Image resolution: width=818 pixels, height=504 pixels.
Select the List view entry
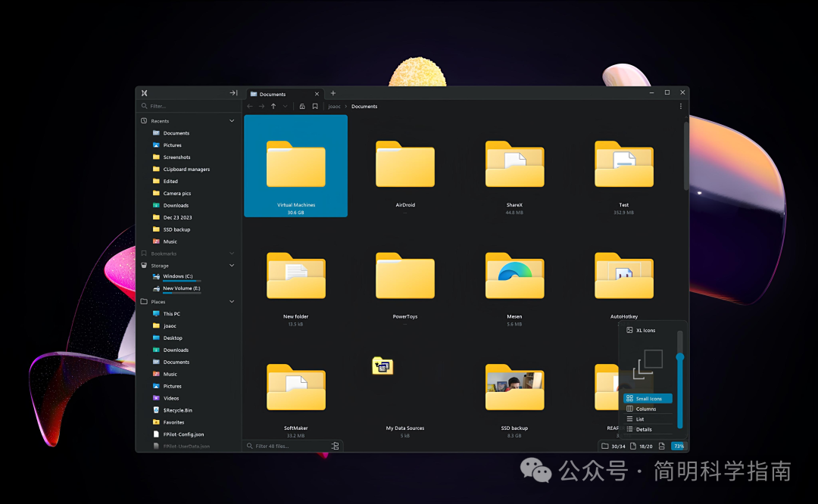pyautogui.click(x=640, y=419)
